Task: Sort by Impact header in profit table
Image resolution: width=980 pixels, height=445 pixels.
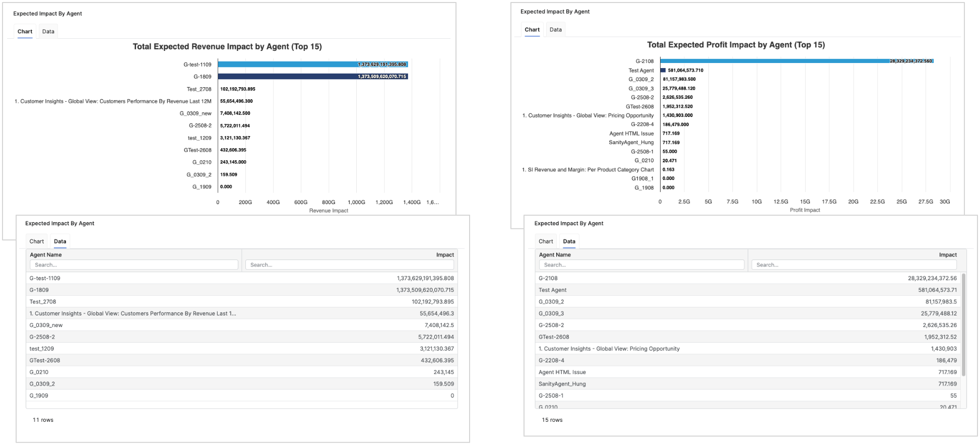Action: (x=947, y=255)
